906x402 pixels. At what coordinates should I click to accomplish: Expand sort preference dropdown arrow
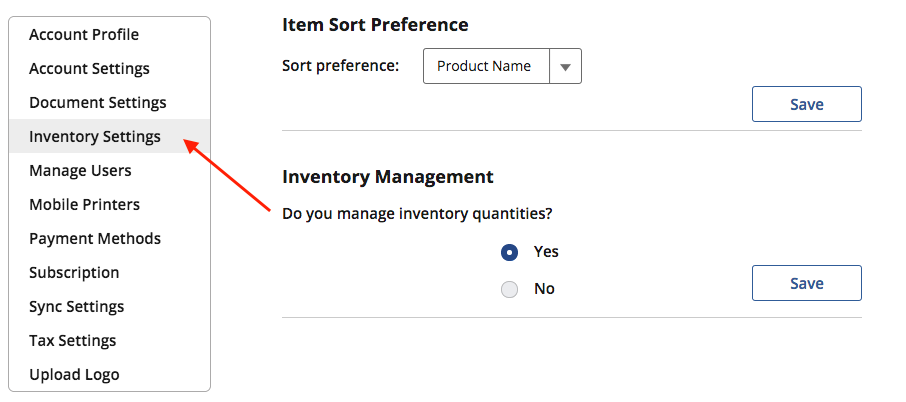coord(565,67)
